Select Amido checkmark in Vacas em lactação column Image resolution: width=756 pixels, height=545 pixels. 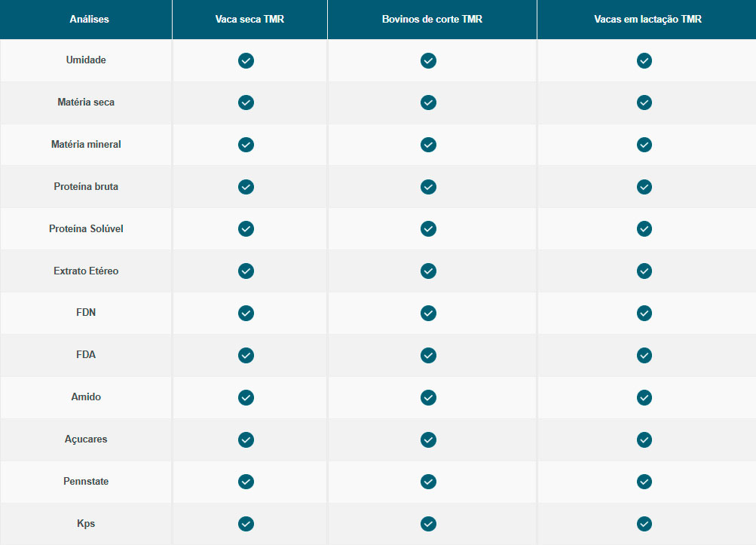[x=644, y=398]
